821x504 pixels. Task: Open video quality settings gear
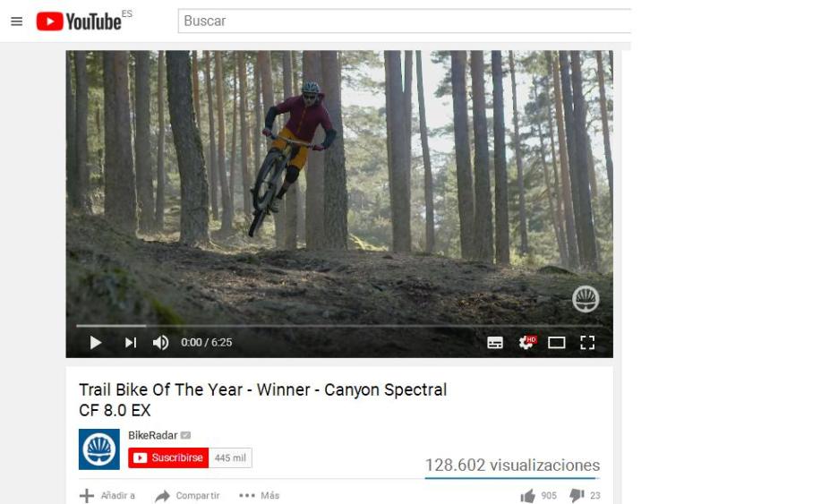[526, 342]
